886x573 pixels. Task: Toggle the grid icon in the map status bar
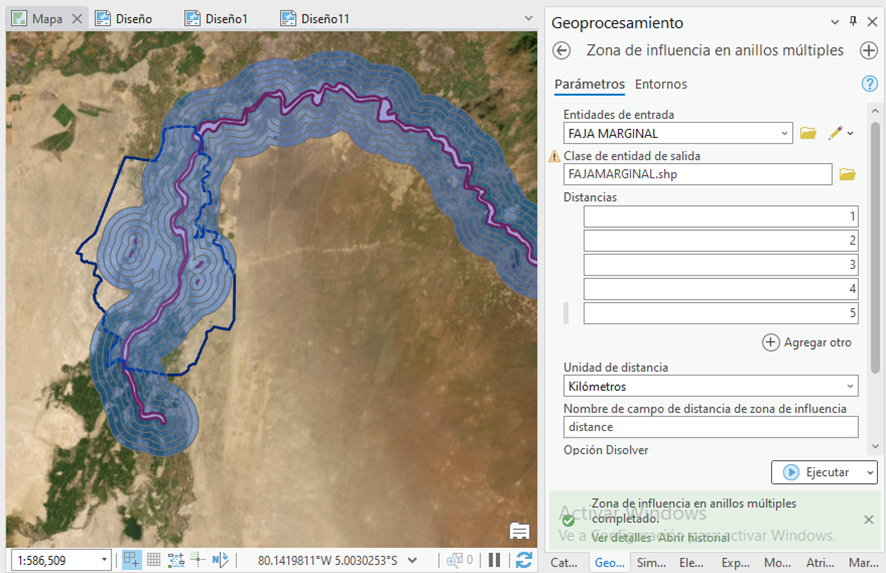(154, 560)
